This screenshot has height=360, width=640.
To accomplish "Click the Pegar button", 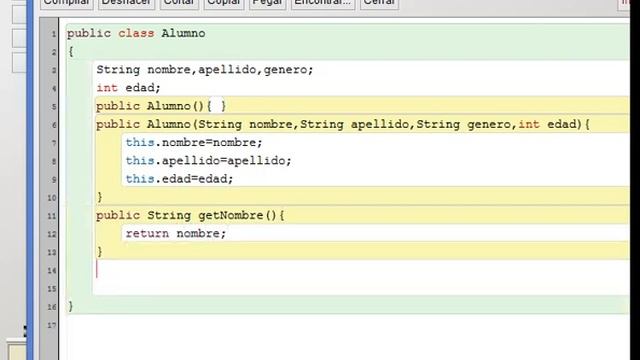I will 267,3.
